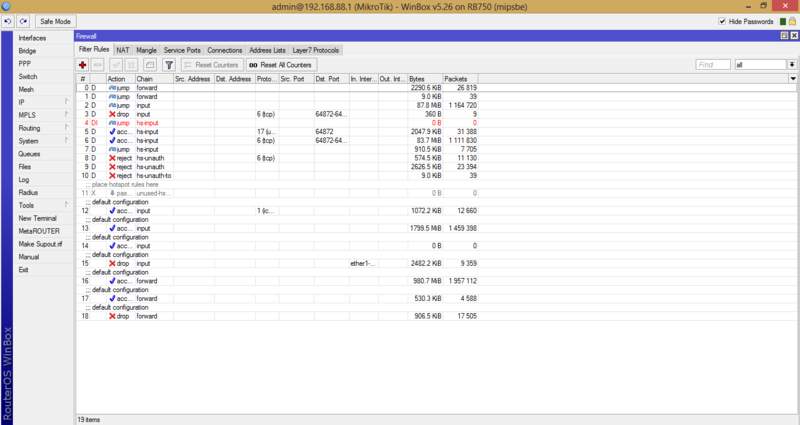Click the green status indicator icon

tap(783, 21)
